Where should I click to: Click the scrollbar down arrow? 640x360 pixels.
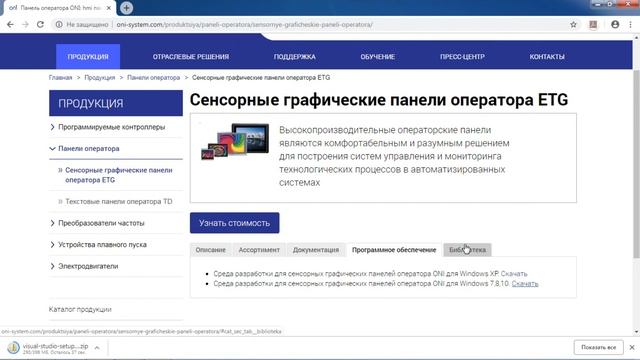(636, 332)
